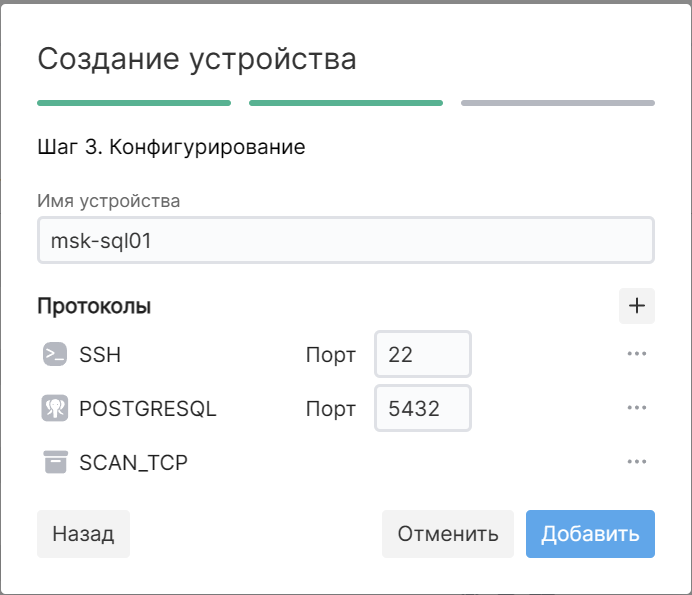Viewport: 692px width, 595px height.
Task: Open the SSH row options menu
Action: [637, 355]
